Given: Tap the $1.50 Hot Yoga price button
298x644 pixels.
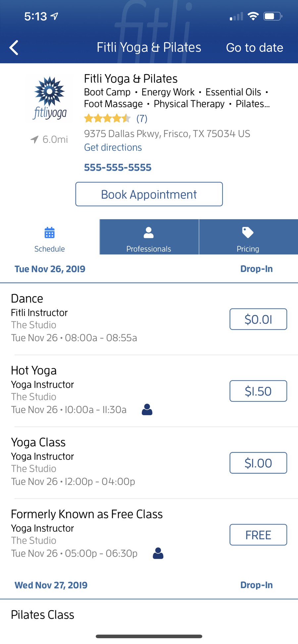Looking at the screenshot, I should [258, 391].
